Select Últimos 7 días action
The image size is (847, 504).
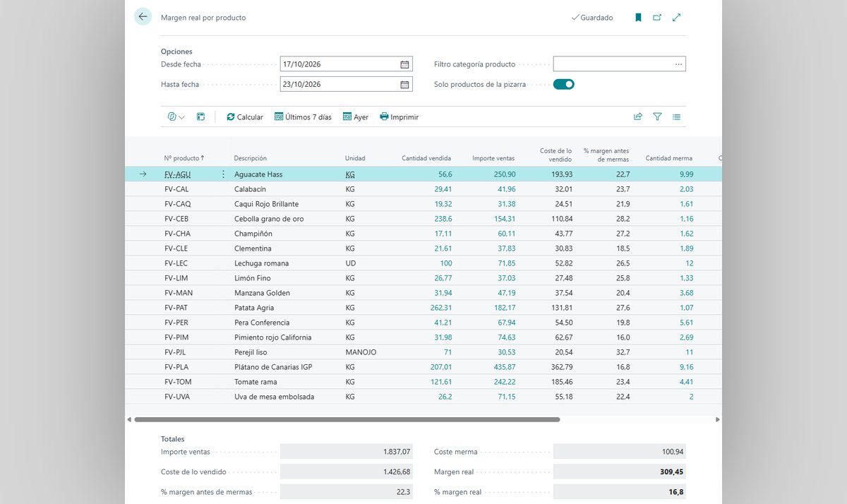click(303, 117)
